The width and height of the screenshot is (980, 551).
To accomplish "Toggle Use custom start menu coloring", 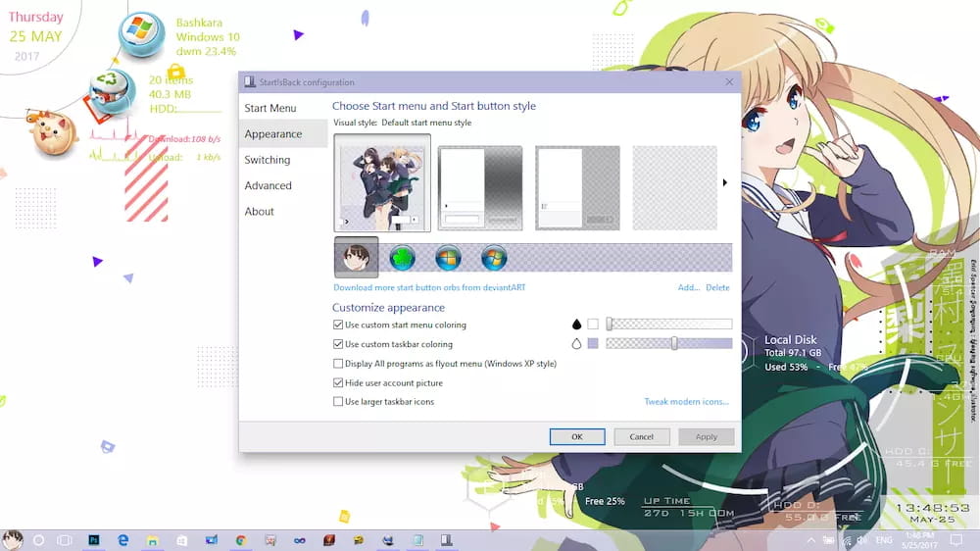I will 400,325.
